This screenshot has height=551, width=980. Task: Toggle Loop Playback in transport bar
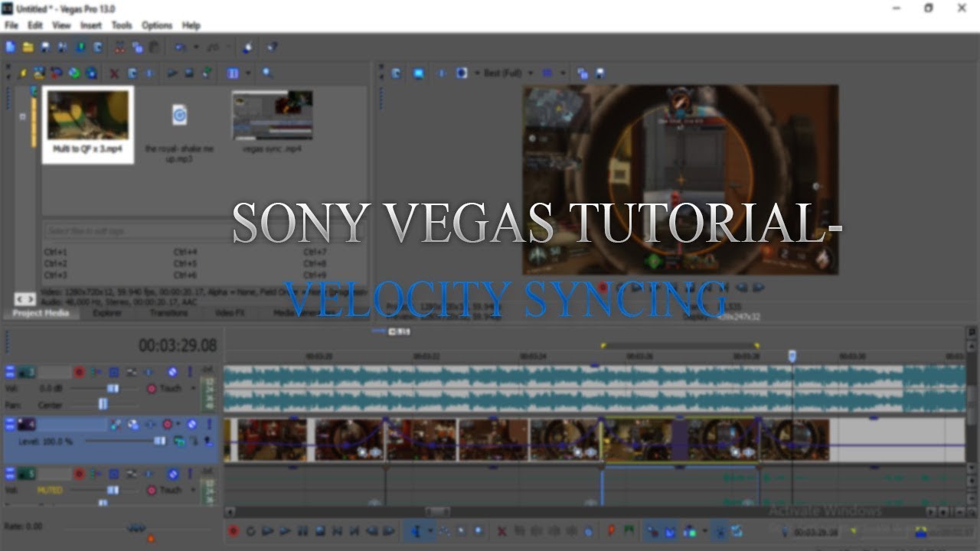[x=250, y=530]
